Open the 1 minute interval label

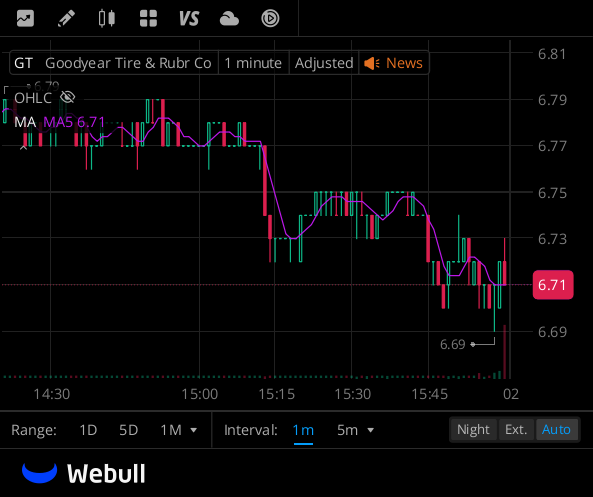click(253, 63)
